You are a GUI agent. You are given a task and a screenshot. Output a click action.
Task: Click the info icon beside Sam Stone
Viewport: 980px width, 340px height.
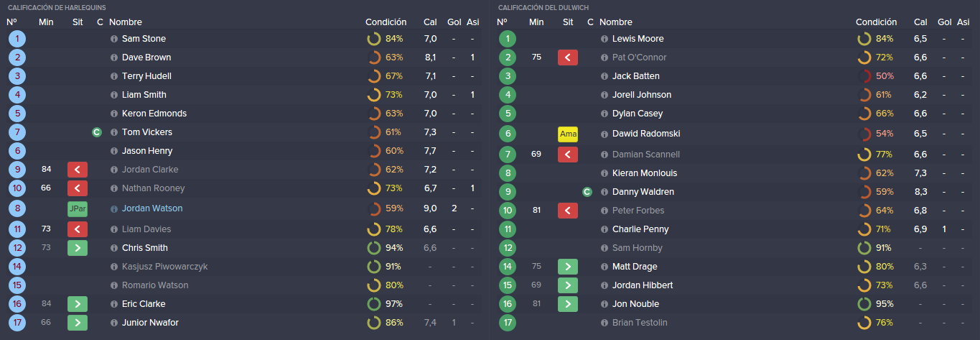[x=113, y=39]
